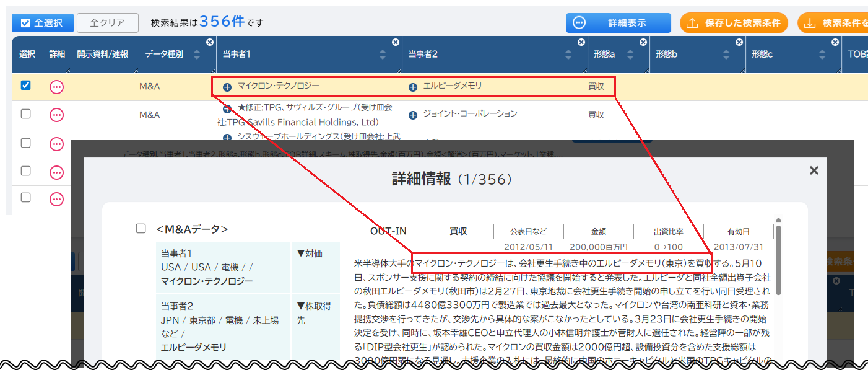868x375 pixels.
Task: Sort by 形態c column arrows
Action: coord(822,55)
